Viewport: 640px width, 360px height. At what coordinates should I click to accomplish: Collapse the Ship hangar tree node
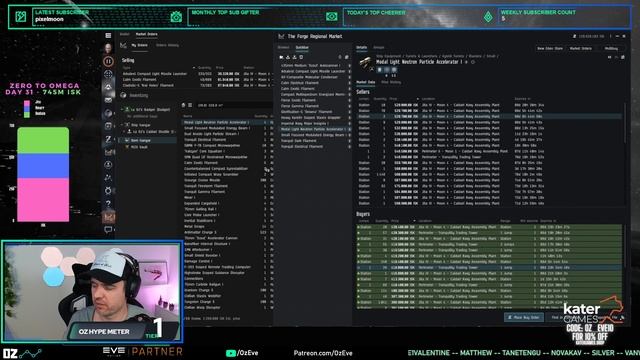pos(122,125)
